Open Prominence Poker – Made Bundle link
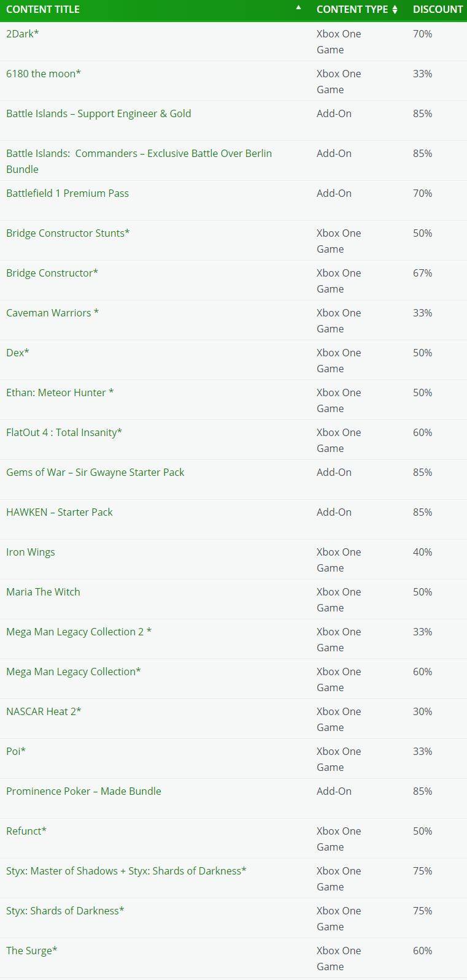This screenshot has height=980, width=467. point(83,791)
